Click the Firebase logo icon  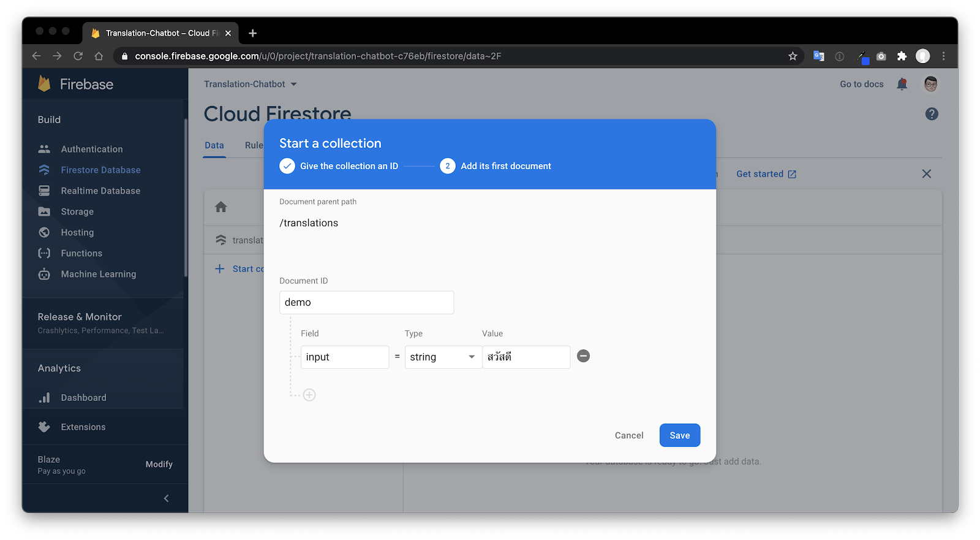point(44,84)
